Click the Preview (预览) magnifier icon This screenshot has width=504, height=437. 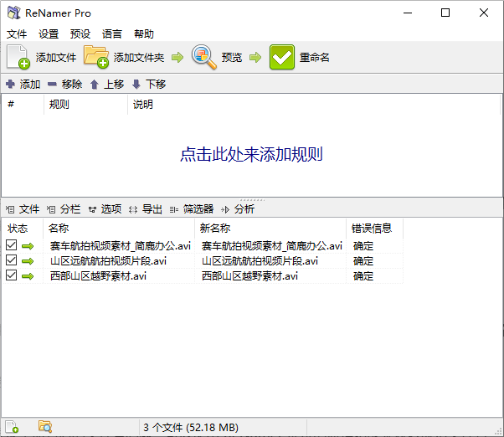[x=203, y=57]
